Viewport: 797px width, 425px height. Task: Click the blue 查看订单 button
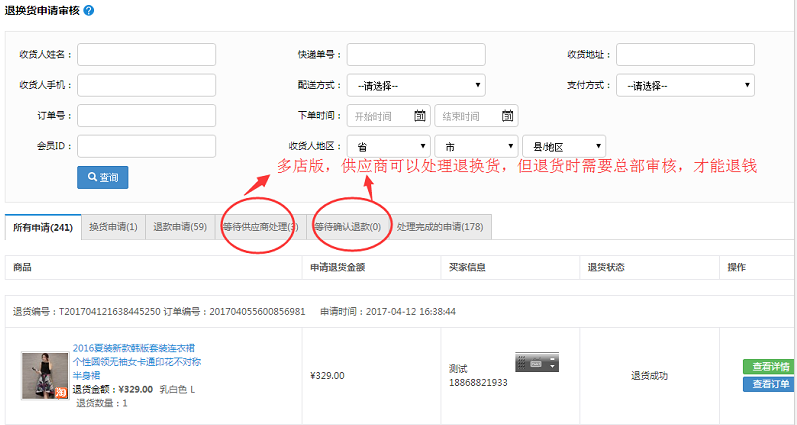coord(769,384)
